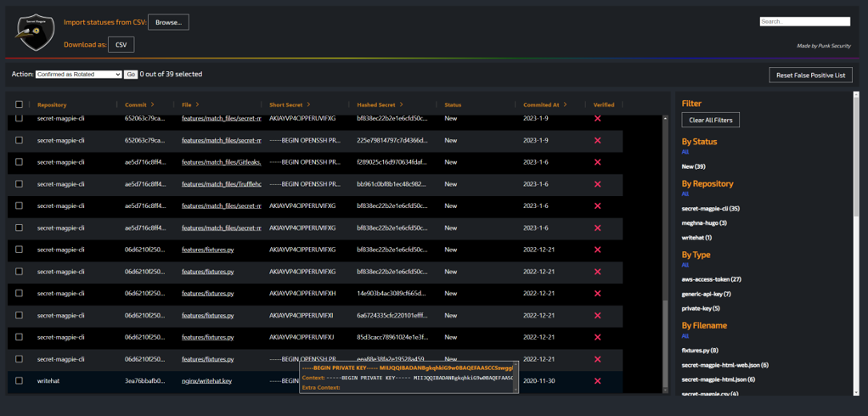This screenshot has width=868, height=416.
Task: Click red X in the Gitleaks file row
Action: coord(597,162)
